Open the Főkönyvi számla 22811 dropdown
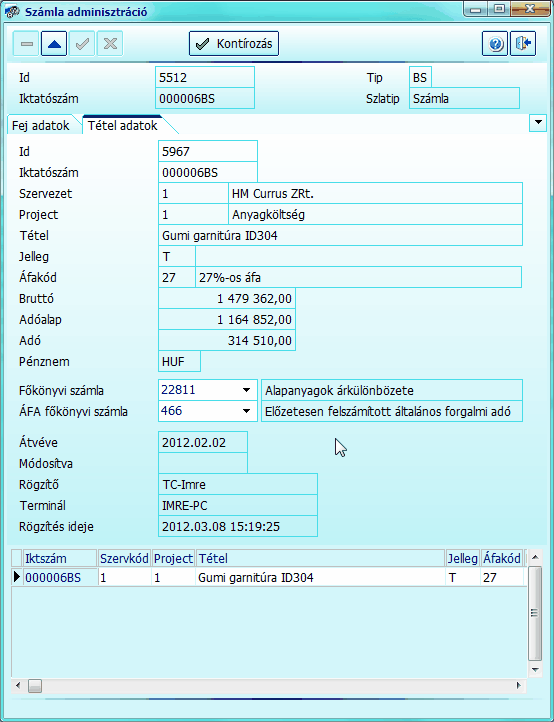 point(246,390)
